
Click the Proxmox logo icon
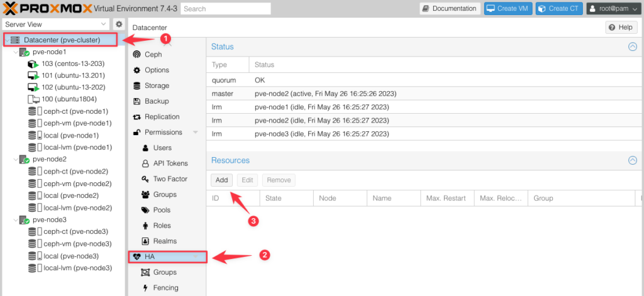(9, 8)
